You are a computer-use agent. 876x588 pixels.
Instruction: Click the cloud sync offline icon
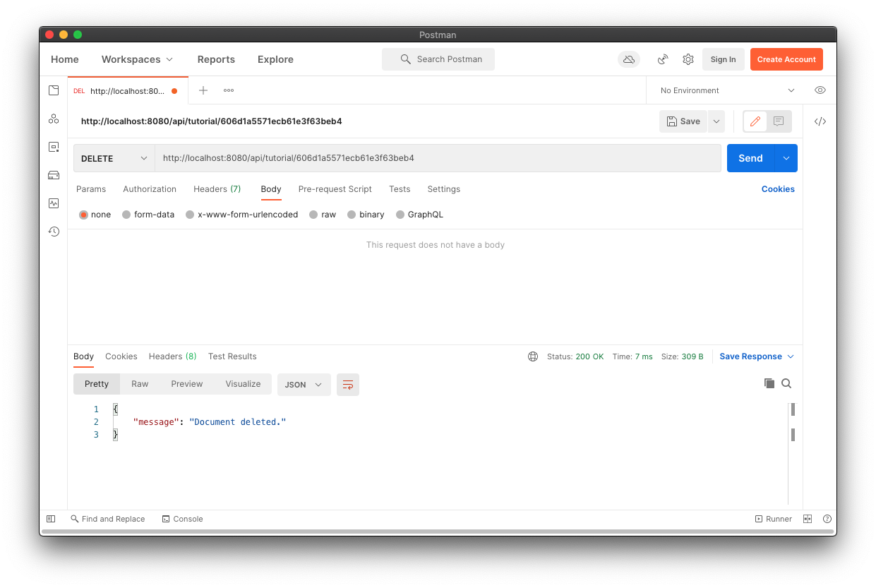(629, 59)
